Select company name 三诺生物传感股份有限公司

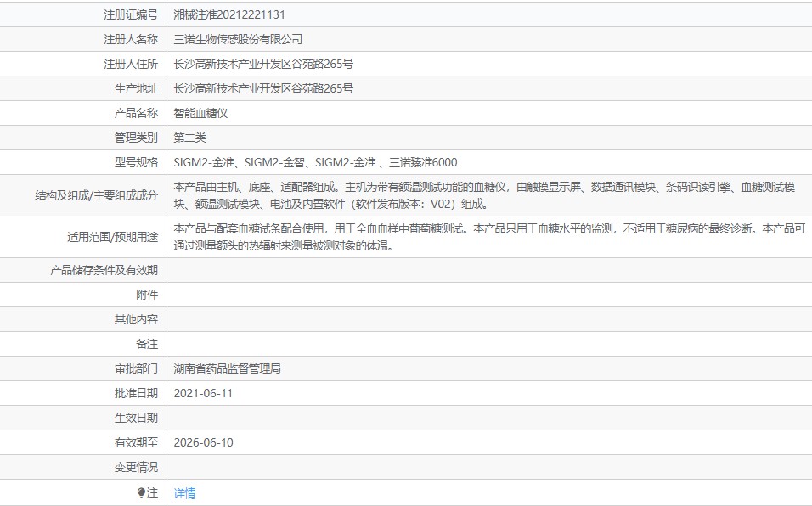click(238, 39)
